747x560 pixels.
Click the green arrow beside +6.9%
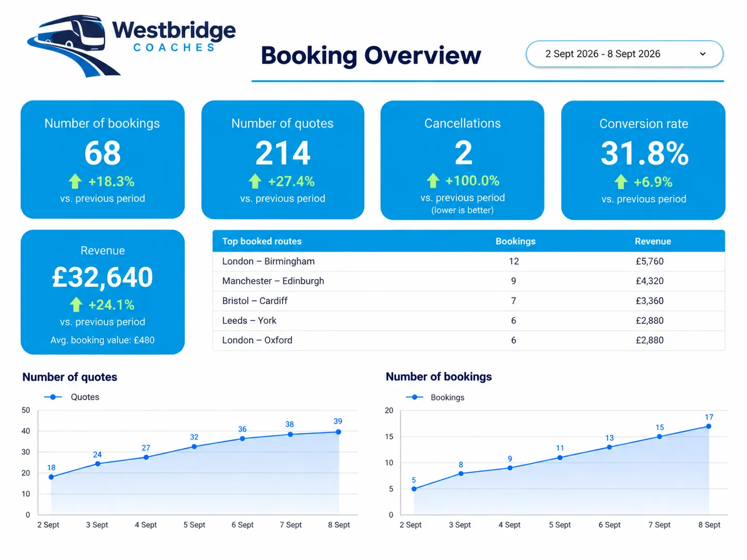click(x=621, y=182)
